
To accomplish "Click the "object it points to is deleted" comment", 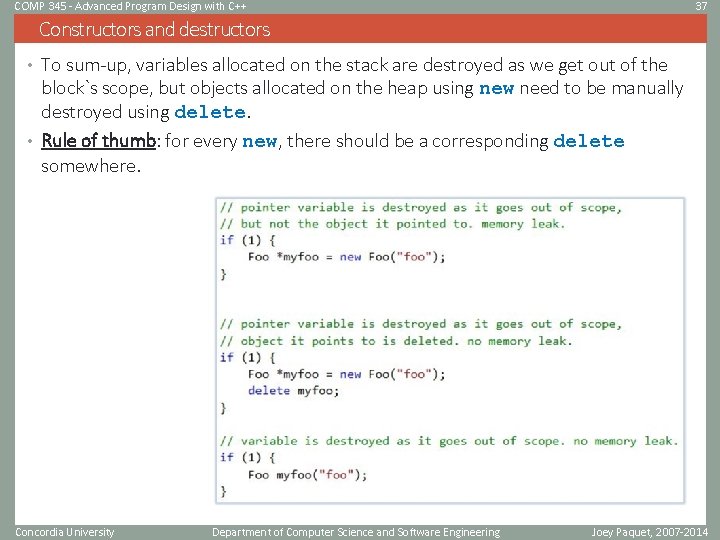I will 396,341.
